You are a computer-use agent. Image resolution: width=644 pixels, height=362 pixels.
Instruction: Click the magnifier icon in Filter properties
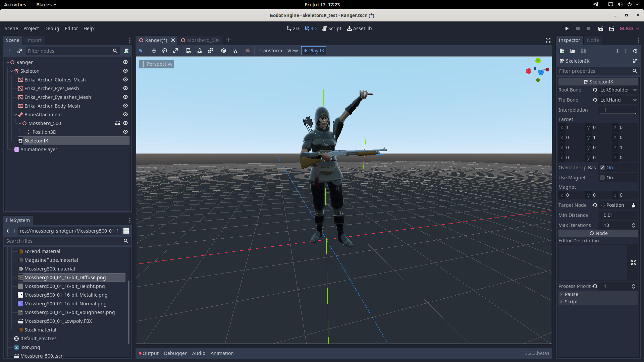[x=635, y=71]
